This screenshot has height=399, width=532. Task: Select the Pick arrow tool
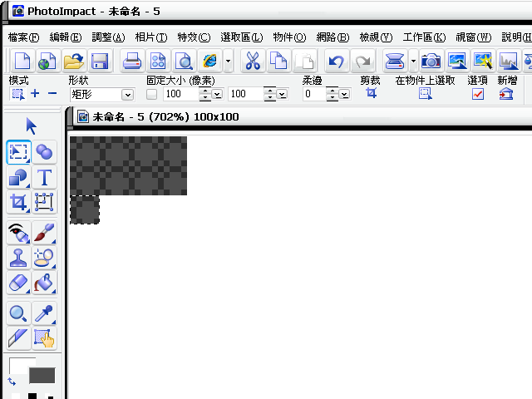coord(32,126)
